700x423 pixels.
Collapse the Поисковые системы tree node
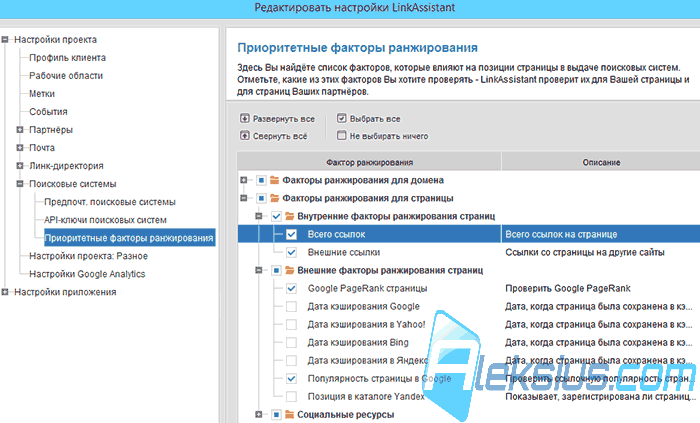(x=20, y=184)
